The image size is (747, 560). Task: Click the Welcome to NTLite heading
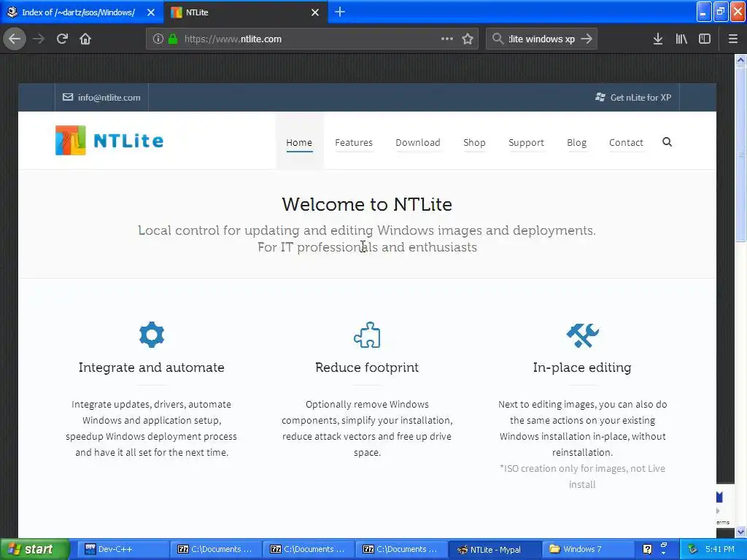[x=367, y=204]
